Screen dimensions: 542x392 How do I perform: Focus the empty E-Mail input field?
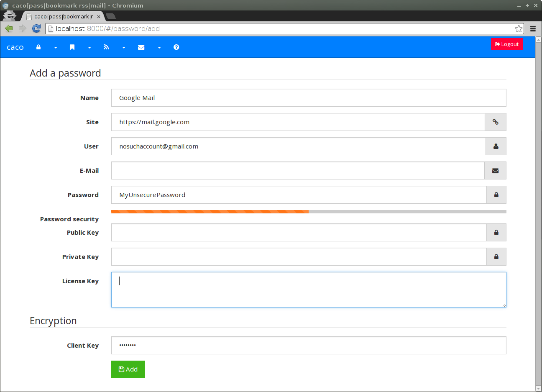(298, 170)
